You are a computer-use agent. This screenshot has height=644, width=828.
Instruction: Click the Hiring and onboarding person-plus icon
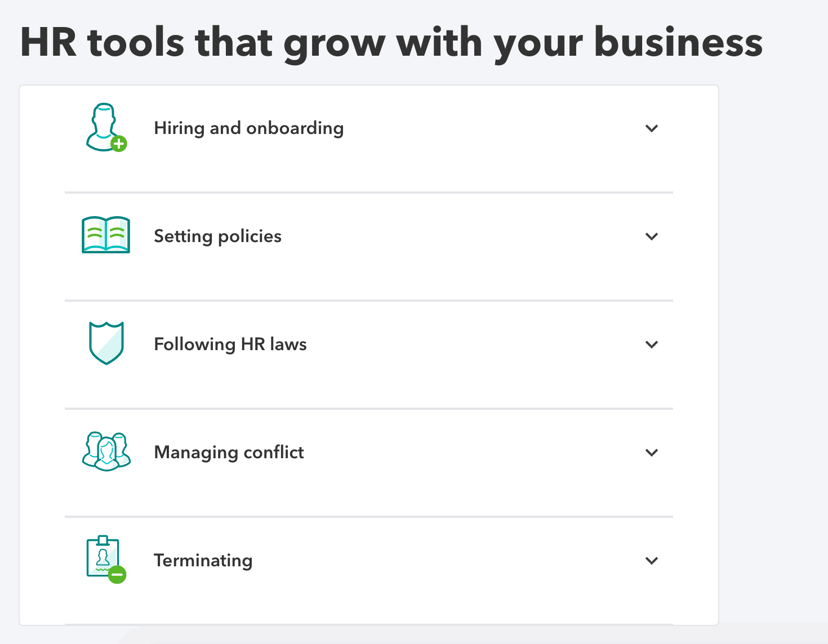pyautogui.click(x=105, y=128)
